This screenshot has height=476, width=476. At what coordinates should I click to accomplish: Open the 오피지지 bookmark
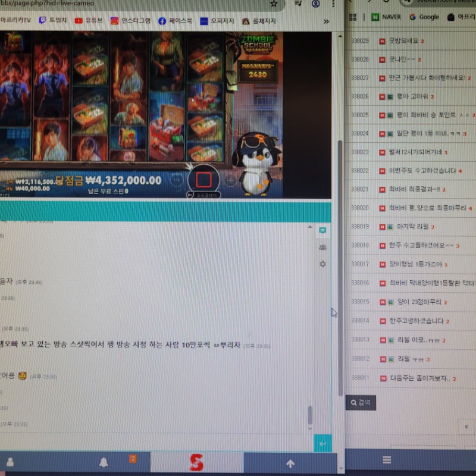217,21
